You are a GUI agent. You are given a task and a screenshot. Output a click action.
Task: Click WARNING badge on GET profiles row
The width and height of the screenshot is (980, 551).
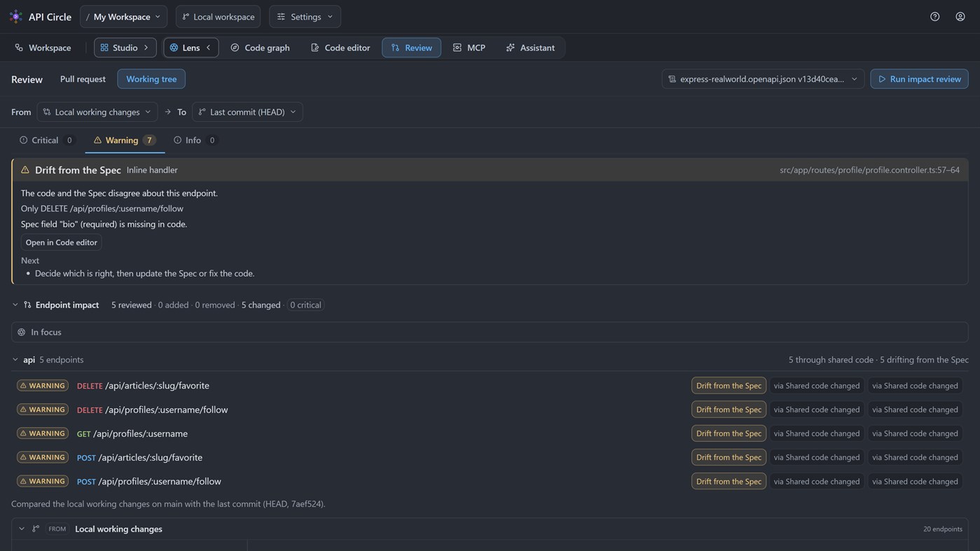pyautogui.click(x=43, y=433)
